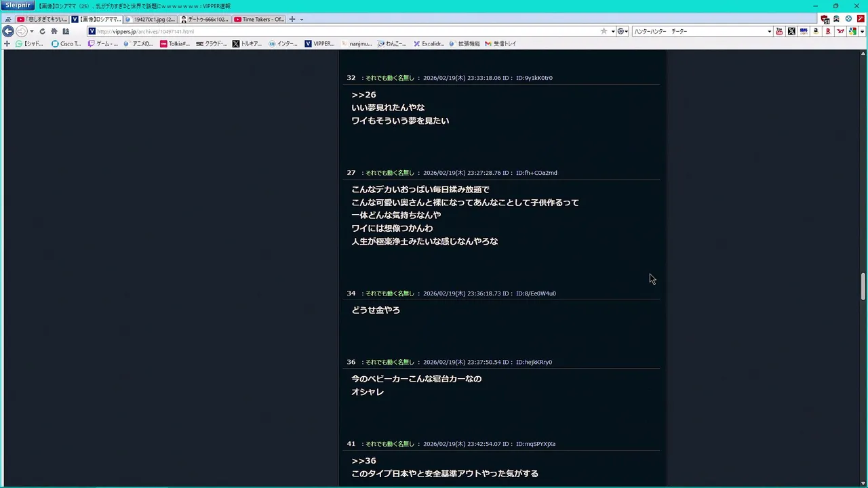The image size is (868, 488).
Task: Open the シャド... bookmark
Action: pos(30,43)
